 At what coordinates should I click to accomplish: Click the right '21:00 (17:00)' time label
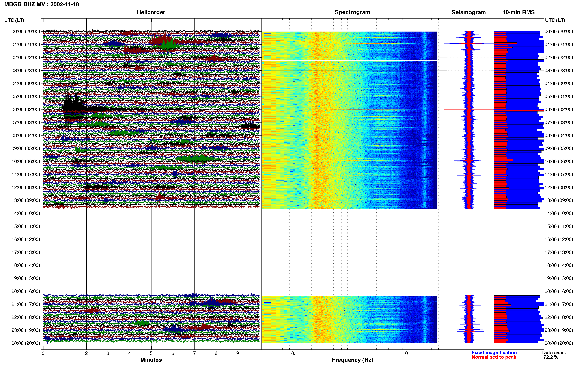click(559, 304)
